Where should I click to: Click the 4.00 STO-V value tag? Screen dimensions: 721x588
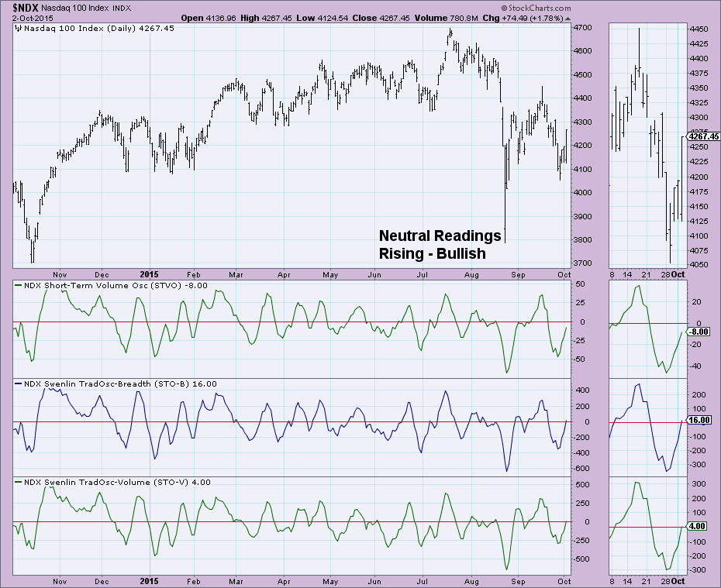pyautogui.click(x=698, y=526)
